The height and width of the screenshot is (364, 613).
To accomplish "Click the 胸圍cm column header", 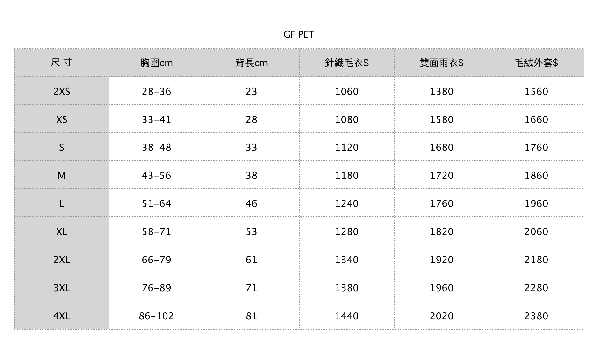I will [156, 63].
